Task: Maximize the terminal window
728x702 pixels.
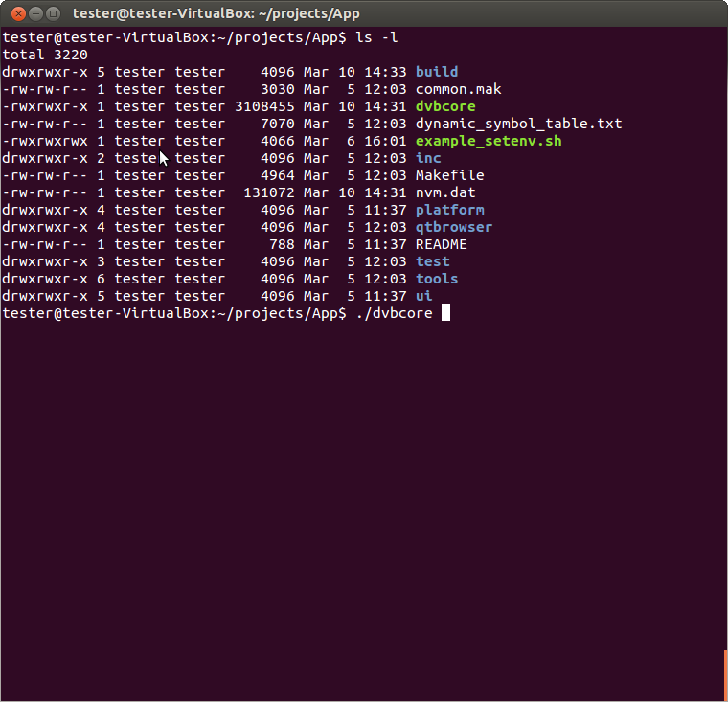Action: (x=53, y=13)
